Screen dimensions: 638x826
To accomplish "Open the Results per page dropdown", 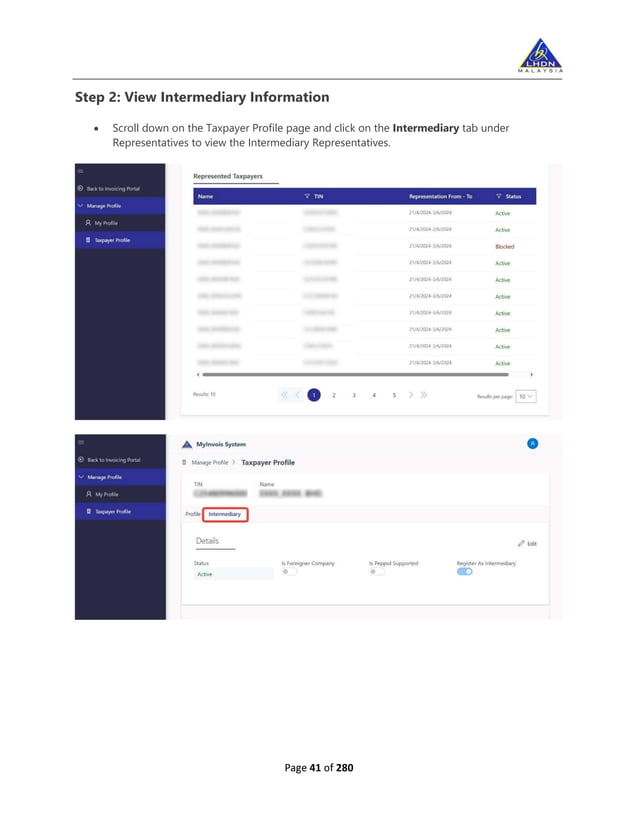I will pos(526,396).
